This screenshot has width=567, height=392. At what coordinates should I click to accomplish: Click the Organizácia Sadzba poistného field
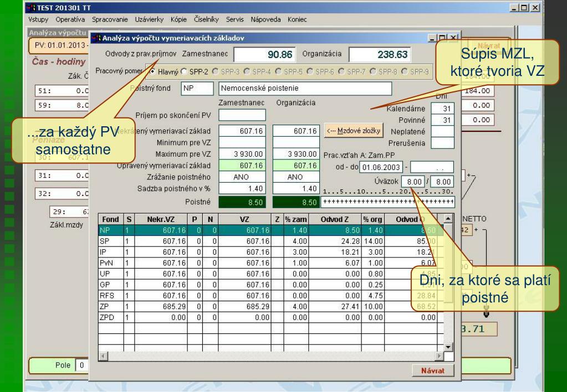click(x=296, y=188)
